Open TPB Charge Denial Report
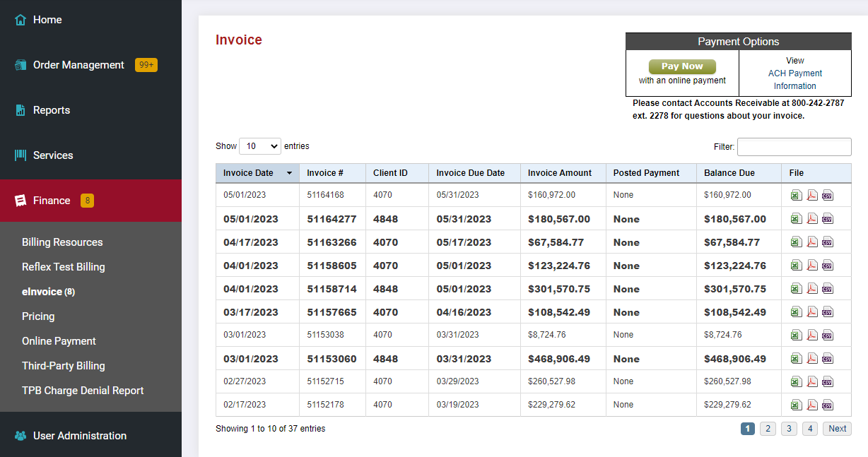Screen dimensions: 868x457 click(x=83, y=391)
